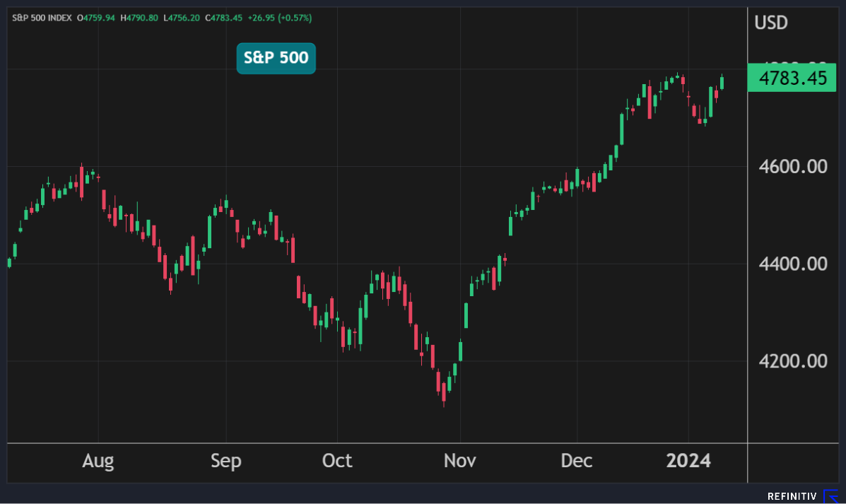Select the 4400.00 price axis label

(x=792, y=264)
